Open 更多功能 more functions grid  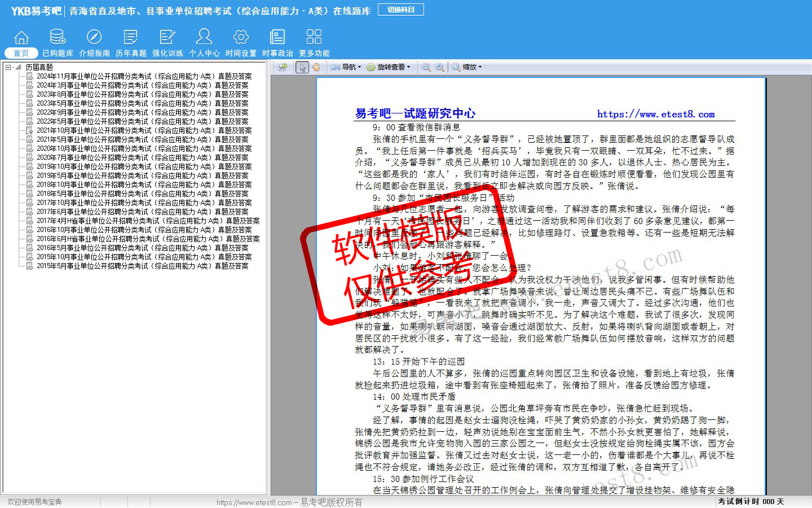(x=314, y=43)
